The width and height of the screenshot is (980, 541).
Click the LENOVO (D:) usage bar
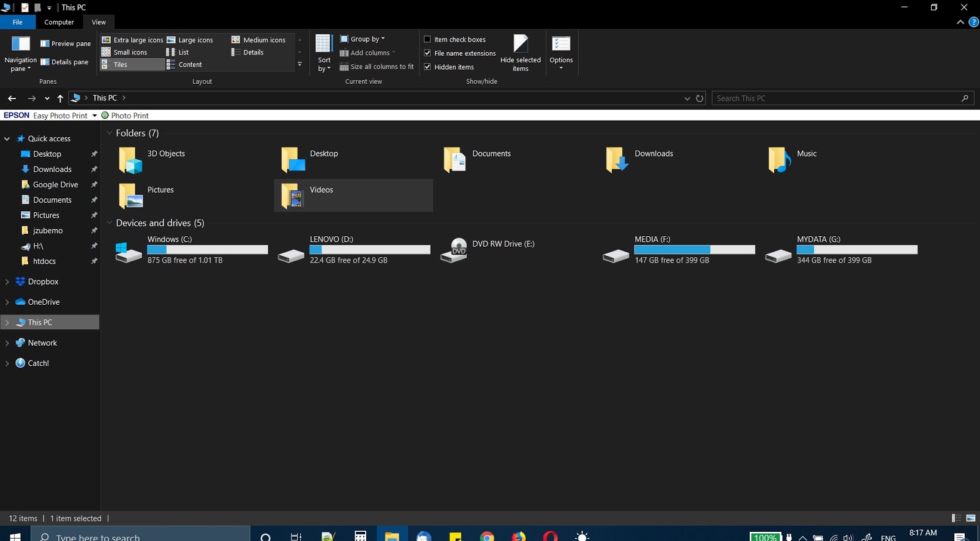[x=370, y=250]
